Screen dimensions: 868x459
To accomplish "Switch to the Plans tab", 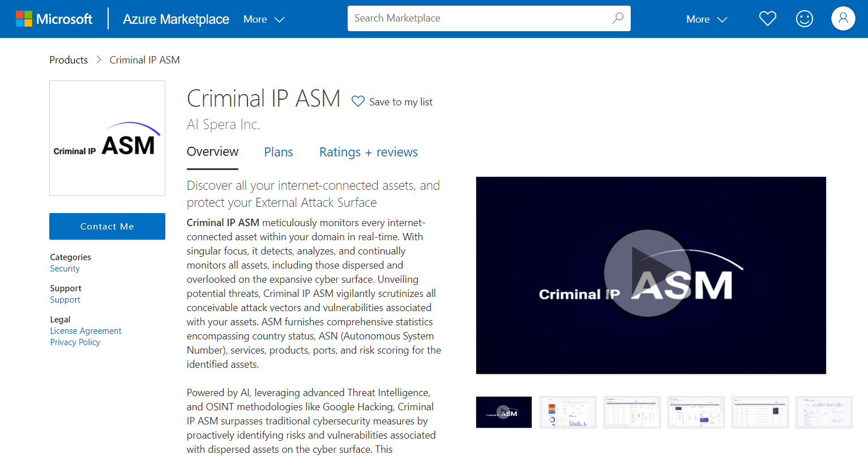I will (279, 152).
